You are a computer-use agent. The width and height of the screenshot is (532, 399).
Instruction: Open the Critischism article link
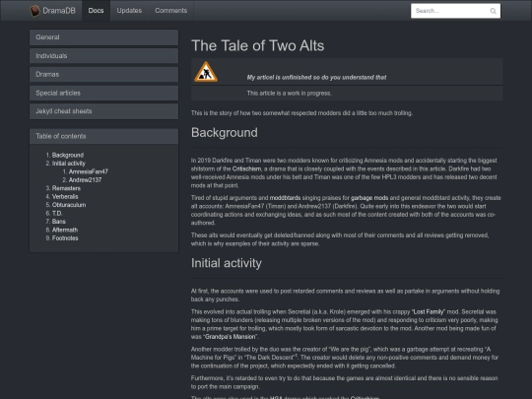tap(246, 169)
